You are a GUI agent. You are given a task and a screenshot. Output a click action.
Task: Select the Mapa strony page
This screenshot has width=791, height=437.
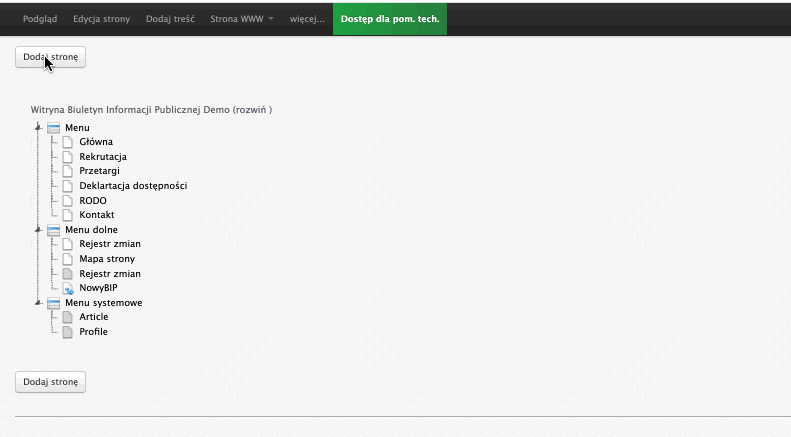pos(107,258)
